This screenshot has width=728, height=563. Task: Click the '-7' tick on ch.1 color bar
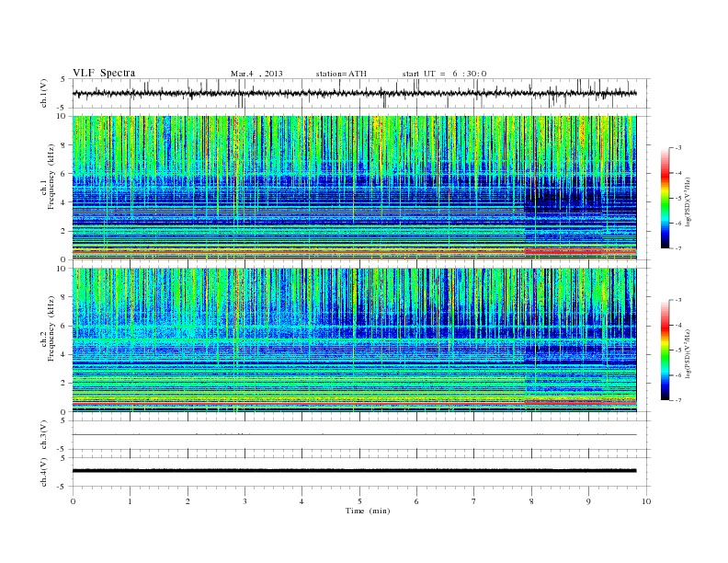tap(677, 248)
